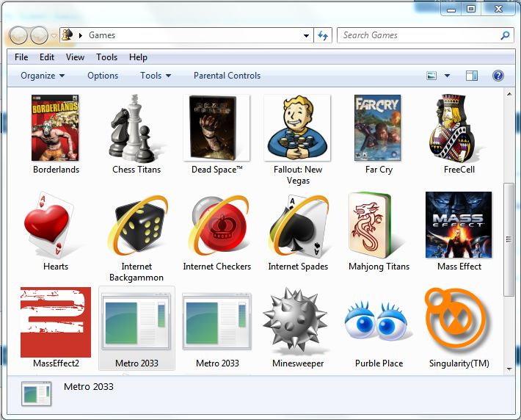The image size is (521, 420).
Task: Select the Minesweeper mine icon
Action: 295,321
